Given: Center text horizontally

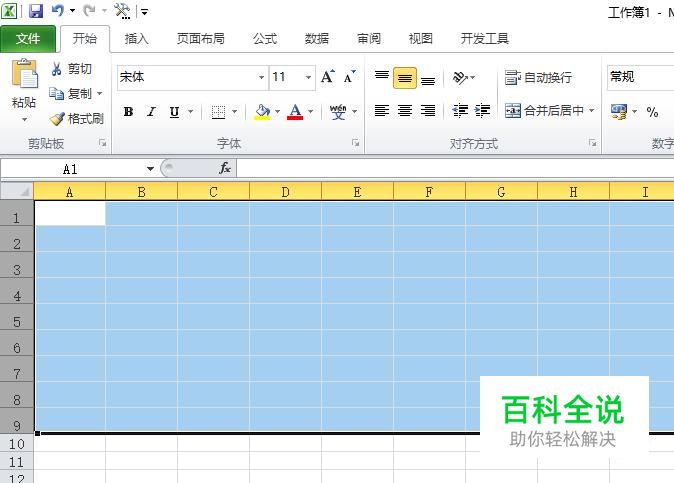Looking at the screenshot, I should (x=404, y=111).
